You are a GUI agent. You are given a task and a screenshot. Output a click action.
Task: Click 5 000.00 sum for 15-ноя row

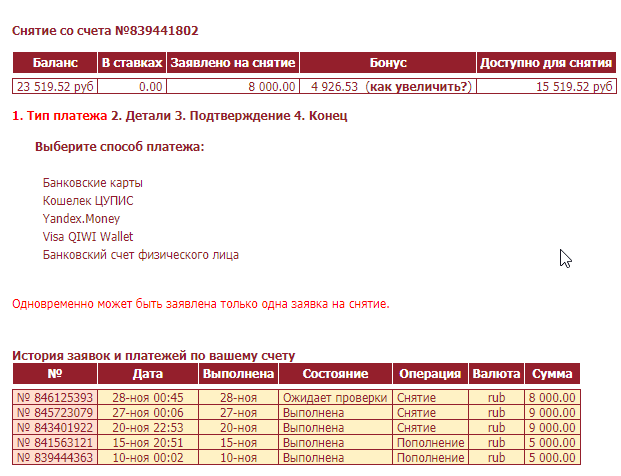(x=552, y=443)
